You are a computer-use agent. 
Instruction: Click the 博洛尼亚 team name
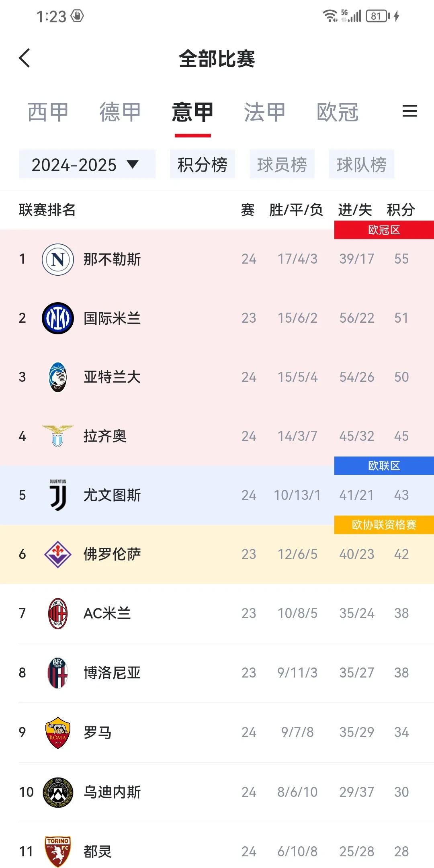tap(113, 673)
